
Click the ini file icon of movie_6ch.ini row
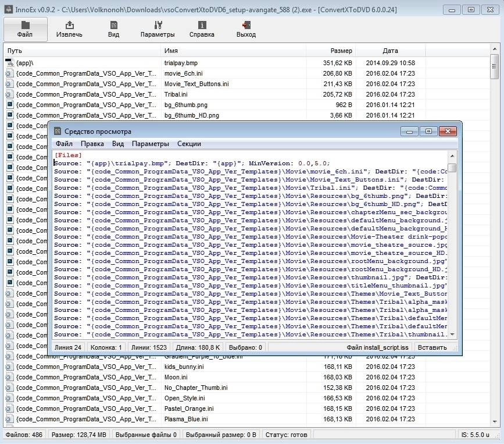(x=10, y=73)
